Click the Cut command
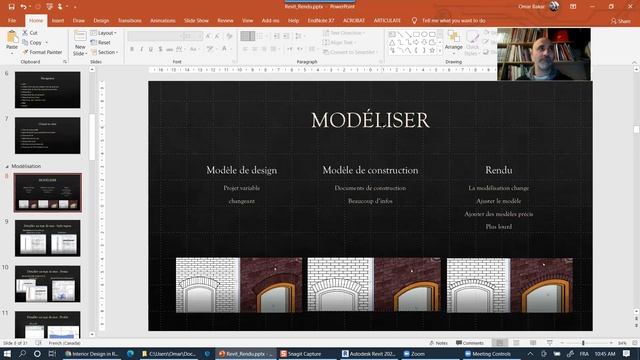Viewport: 640px width, 360px height. pyautogui.click(x=30, y=33)
